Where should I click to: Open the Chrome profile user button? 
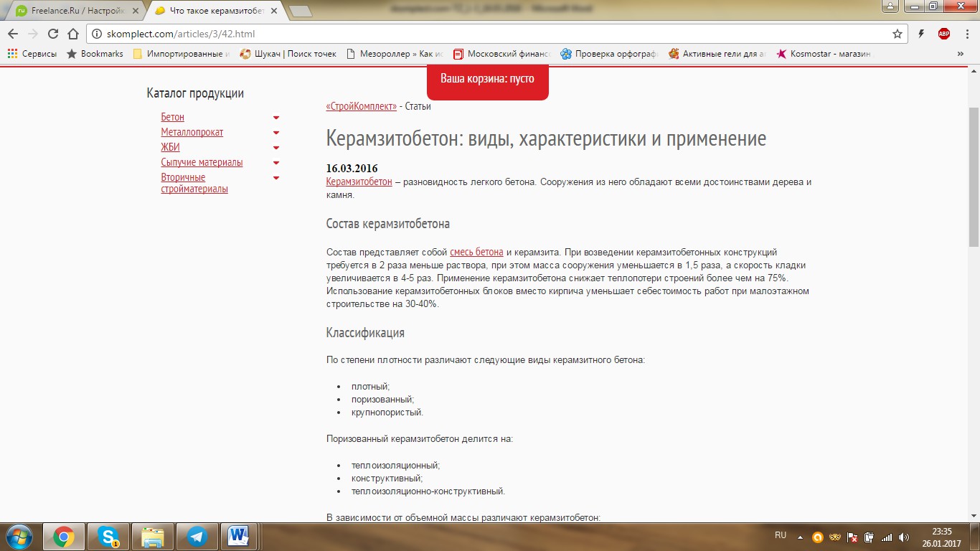pos(890,6)
